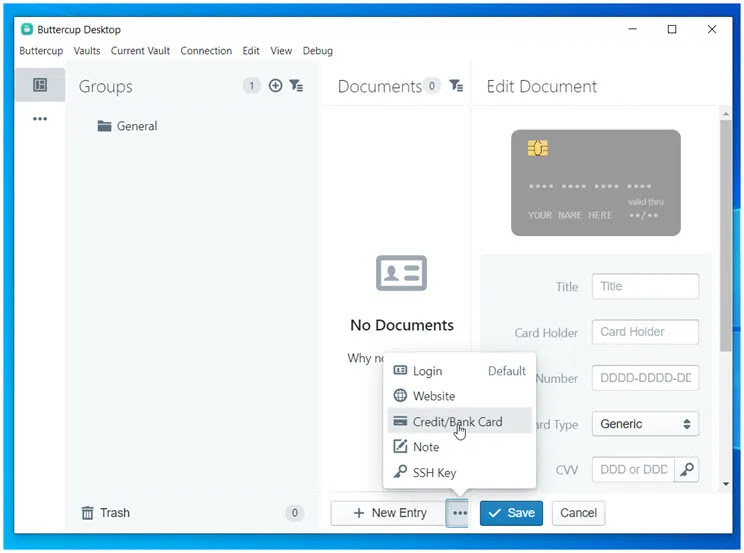Image resolution: width=744 pixels, height=553 pixels.
Task: Focus the Card Holder input field
Action: coord(645,332)
